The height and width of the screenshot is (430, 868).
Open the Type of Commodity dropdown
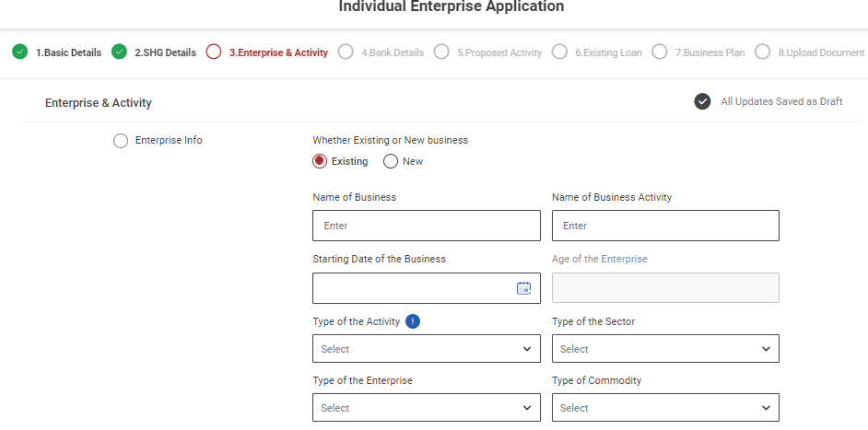click(x=665, y=408)
